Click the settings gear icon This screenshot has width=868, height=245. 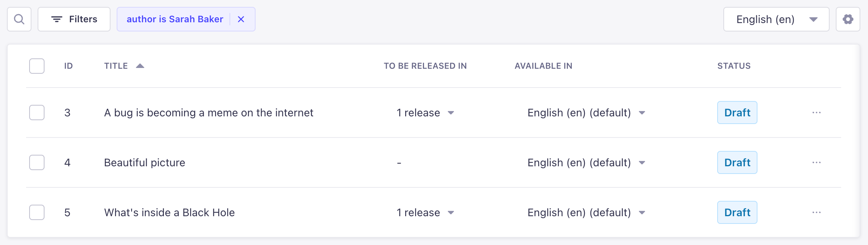[848, 19]
